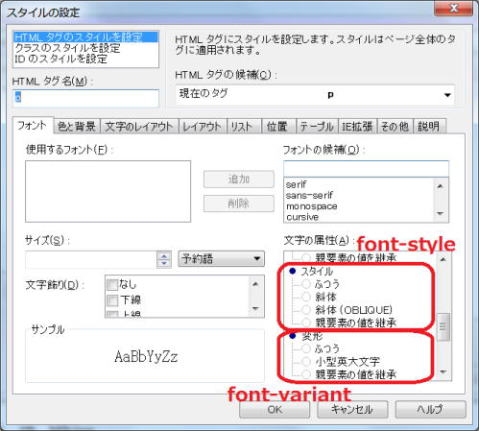479x431 pixels.
Task: Click the 使用するフォント list box
Action: coord(108,191)
